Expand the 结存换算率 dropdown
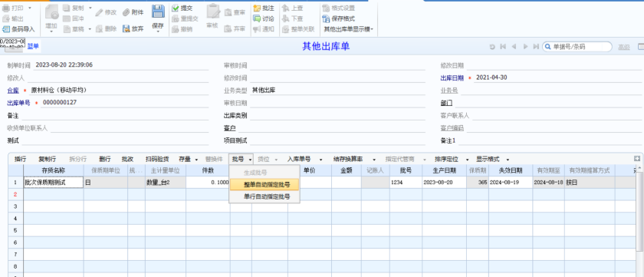Viewport: 644px width, 277px height. tap(374, 160)
